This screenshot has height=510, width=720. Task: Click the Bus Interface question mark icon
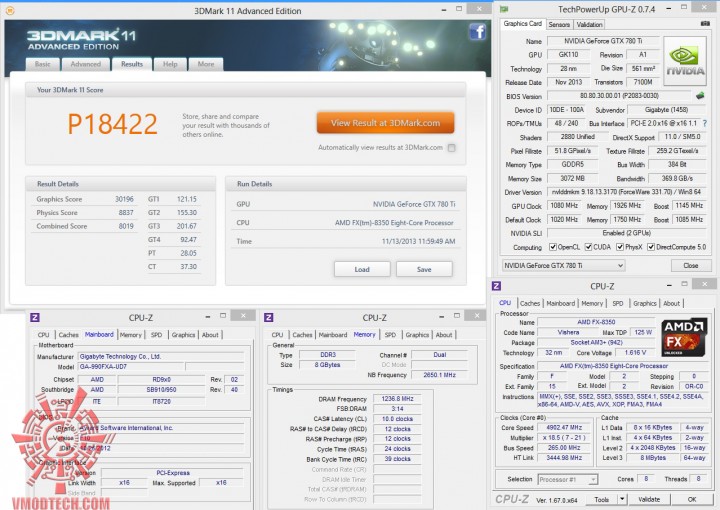pos(704,123)
